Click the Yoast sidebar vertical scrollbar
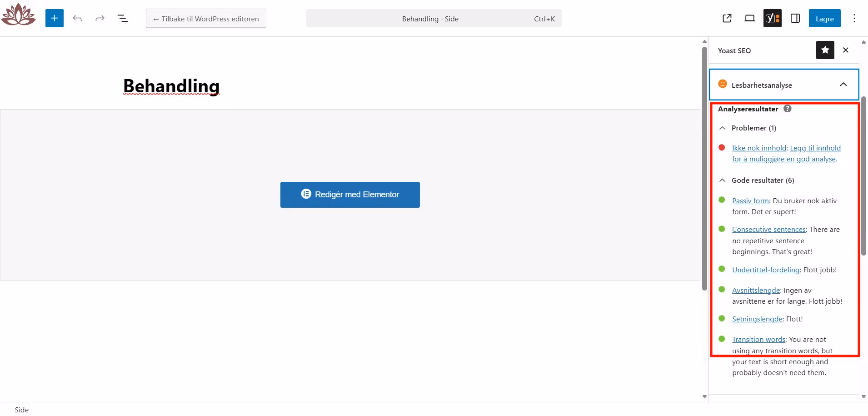The image size is (868, 416). pos(863,176)
